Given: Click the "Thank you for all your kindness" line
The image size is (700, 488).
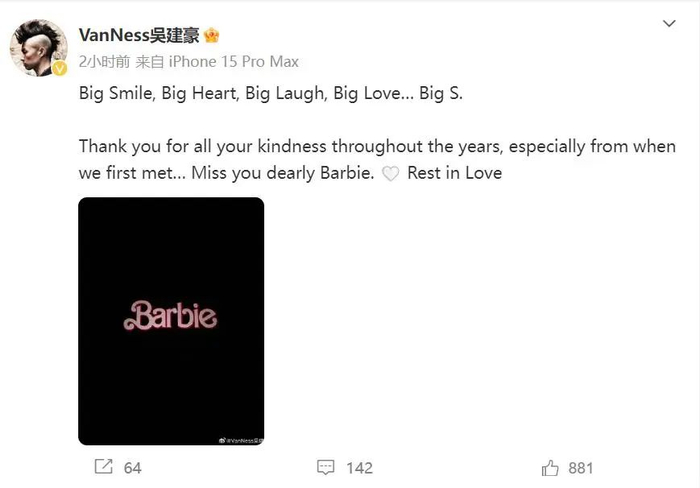Looking at the screenshot, I should point(377,146).
